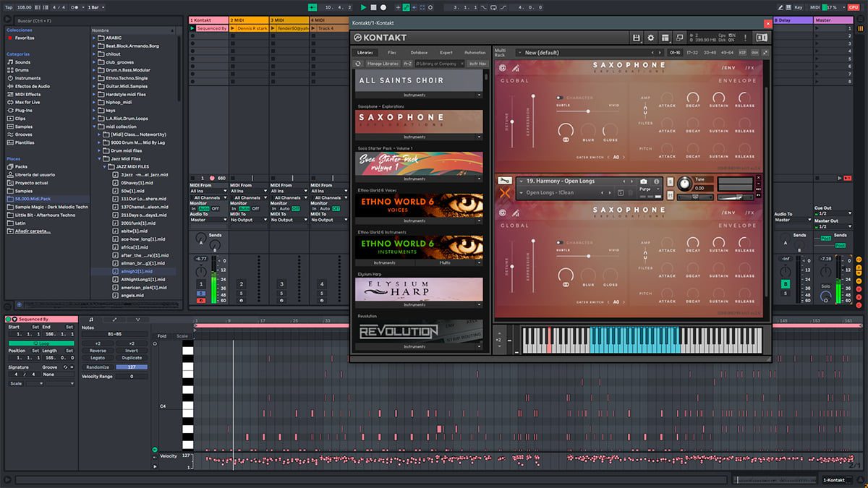Switch to Kontakt Libraries tab
This screenshot has width=868, height=488.
pos(365,53)
